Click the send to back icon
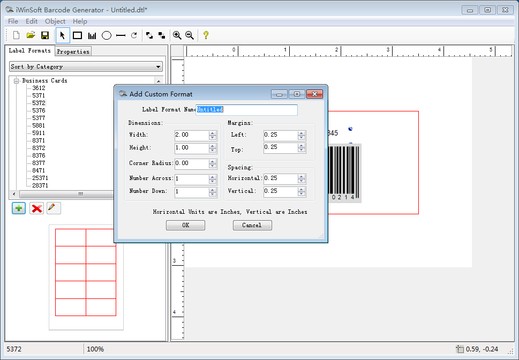The image size is (519, 360). pyautogui.click(x=162, y=35)
